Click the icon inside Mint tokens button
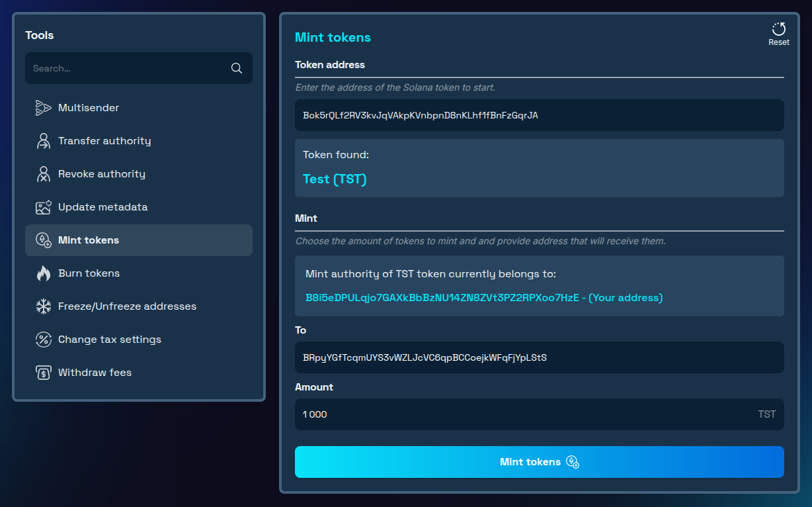The image size is (812, 507). 573,462
